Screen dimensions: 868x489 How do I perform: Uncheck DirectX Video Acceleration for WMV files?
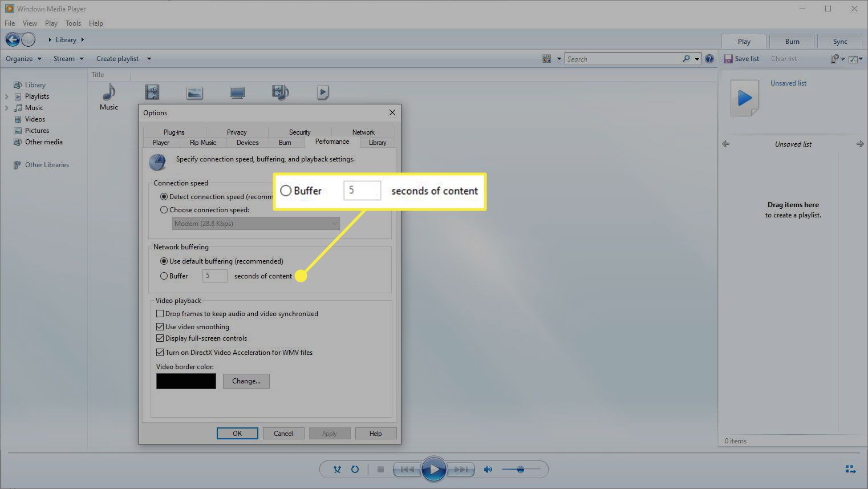[x=160, y=353]
